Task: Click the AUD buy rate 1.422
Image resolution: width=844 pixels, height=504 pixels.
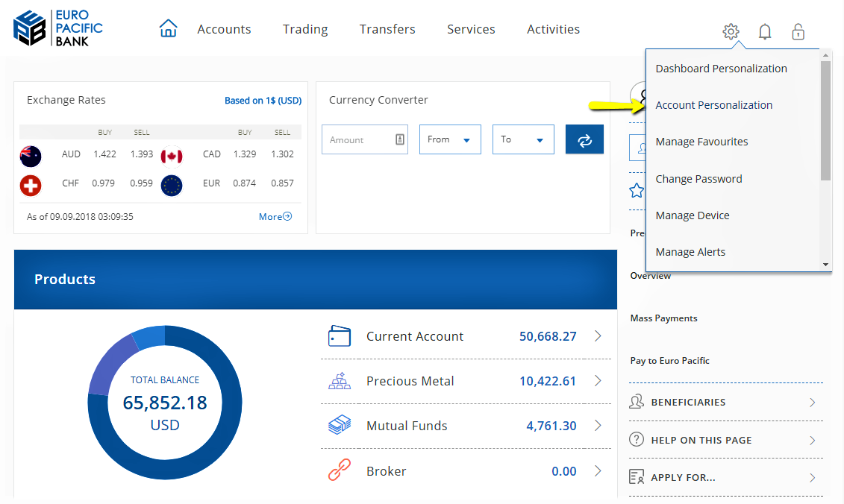Action: click(x=104, y=154)
